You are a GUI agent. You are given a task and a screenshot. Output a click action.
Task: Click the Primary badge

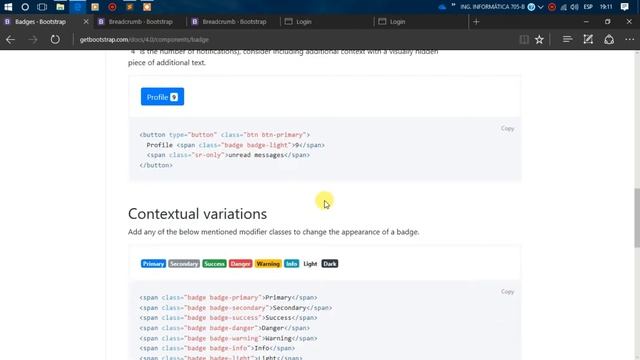coord(153,264)
